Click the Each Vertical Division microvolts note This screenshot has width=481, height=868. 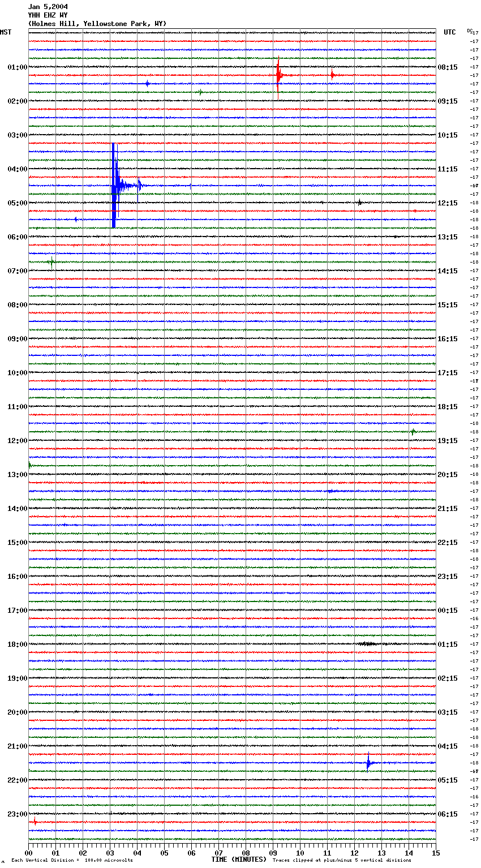[72, 861]
